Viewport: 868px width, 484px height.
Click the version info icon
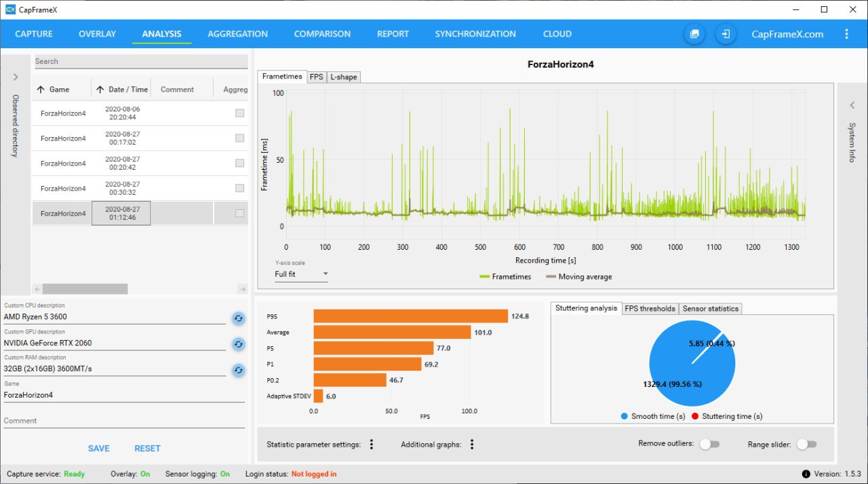[x=806, y=474]
